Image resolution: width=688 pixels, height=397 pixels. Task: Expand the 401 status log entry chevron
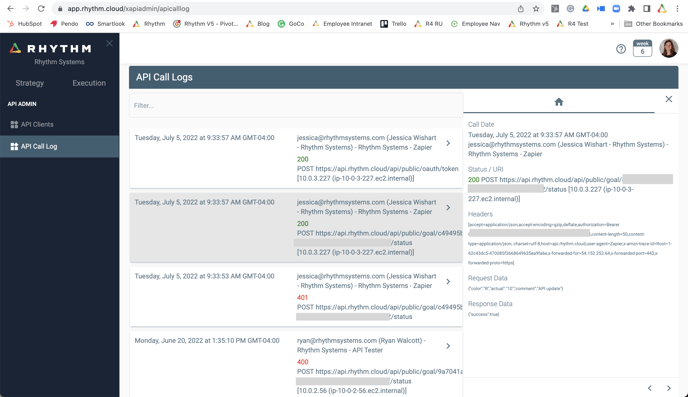pyautogui.click(x=448, y=282)
